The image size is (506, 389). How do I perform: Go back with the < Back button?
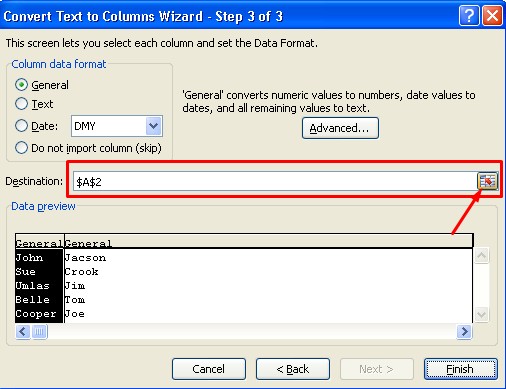[293, 369]
